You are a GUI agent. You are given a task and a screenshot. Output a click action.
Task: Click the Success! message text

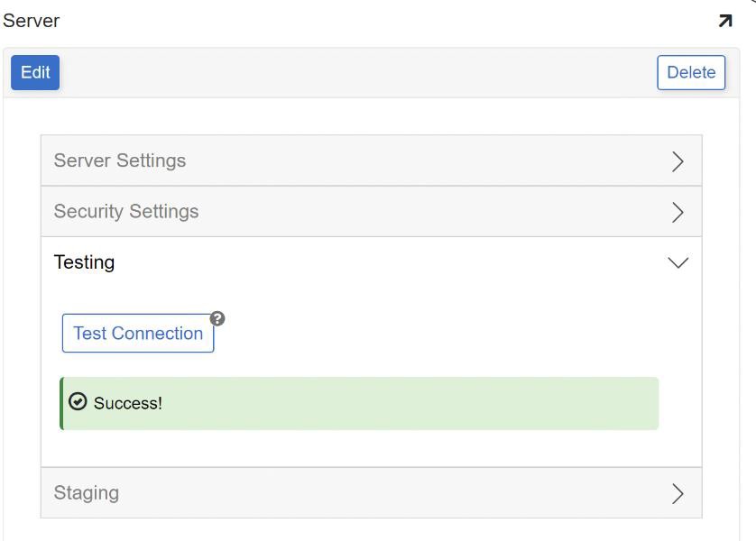click(128, 403)
